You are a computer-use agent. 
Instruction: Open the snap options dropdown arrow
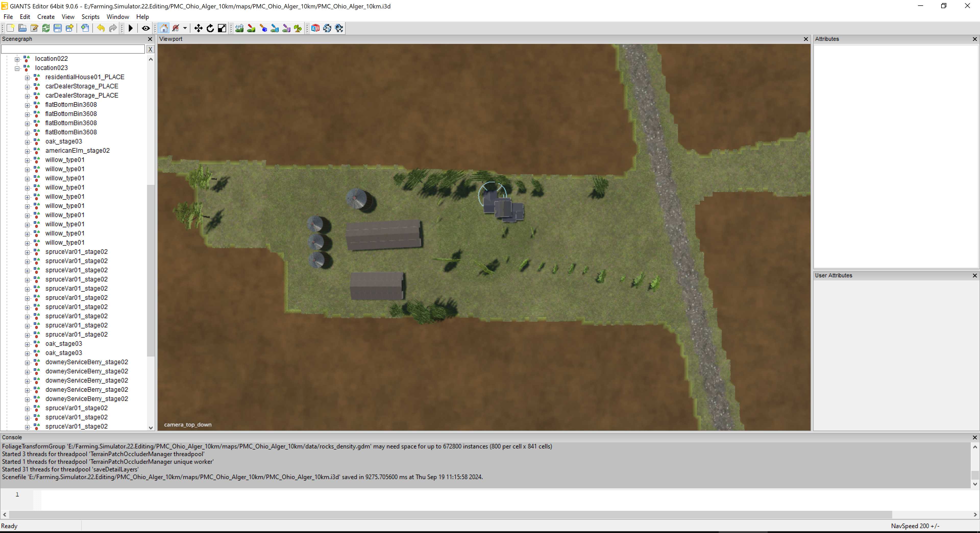[185, 28]
